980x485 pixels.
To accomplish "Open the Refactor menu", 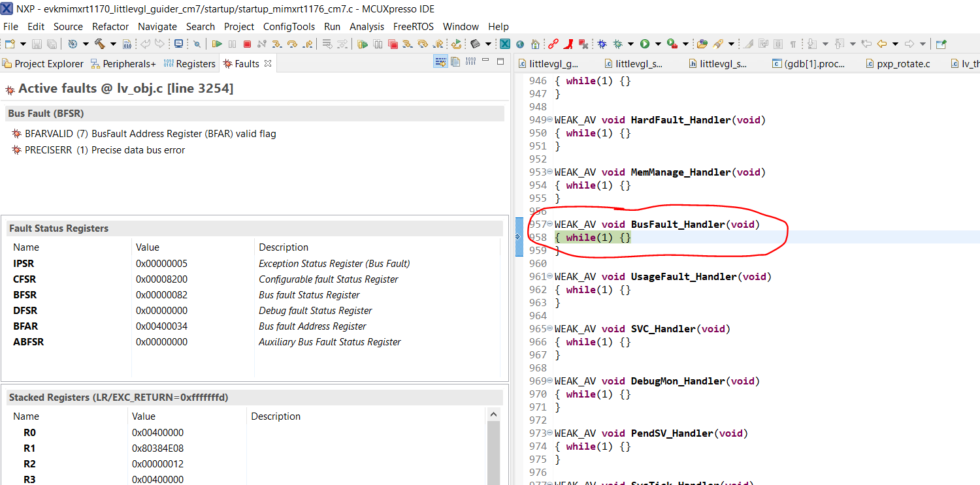I will point(110,27).
